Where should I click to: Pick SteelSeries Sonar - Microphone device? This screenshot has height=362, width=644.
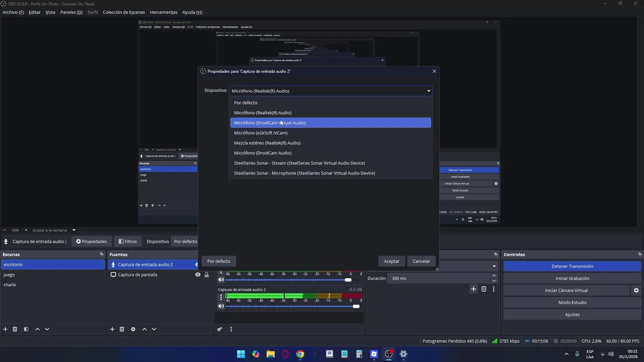(x=331, y=173)
